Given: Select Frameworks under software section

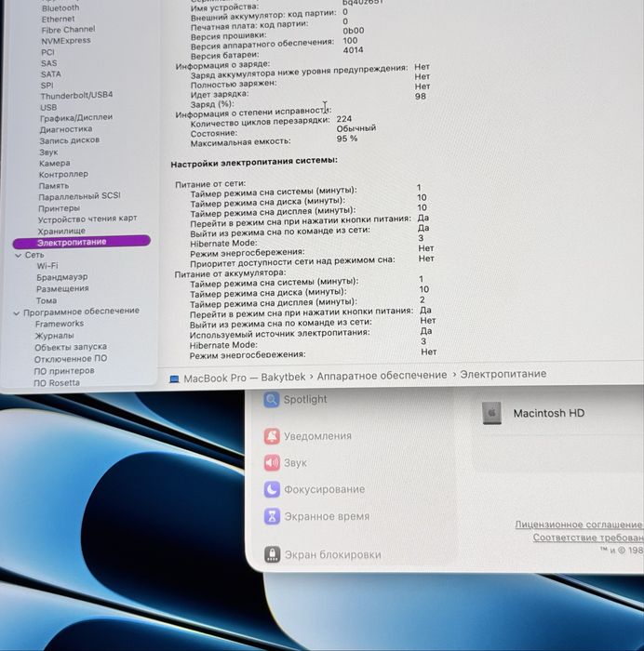Looking at the screenshot, I should click(x=60, y=324).
